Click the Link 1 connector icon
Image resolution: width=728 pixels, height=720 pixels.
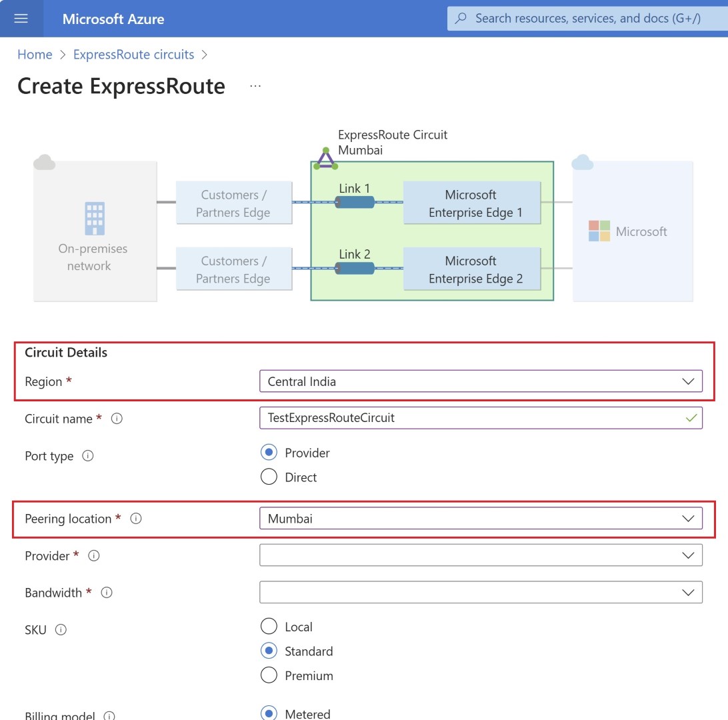[355, 202]
